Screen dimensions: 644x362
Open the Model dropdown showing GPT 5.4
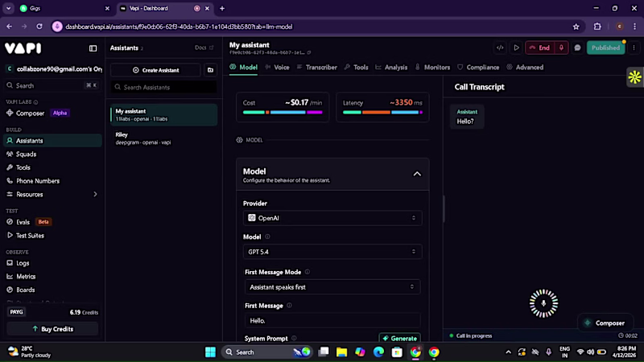click(332, 252)
